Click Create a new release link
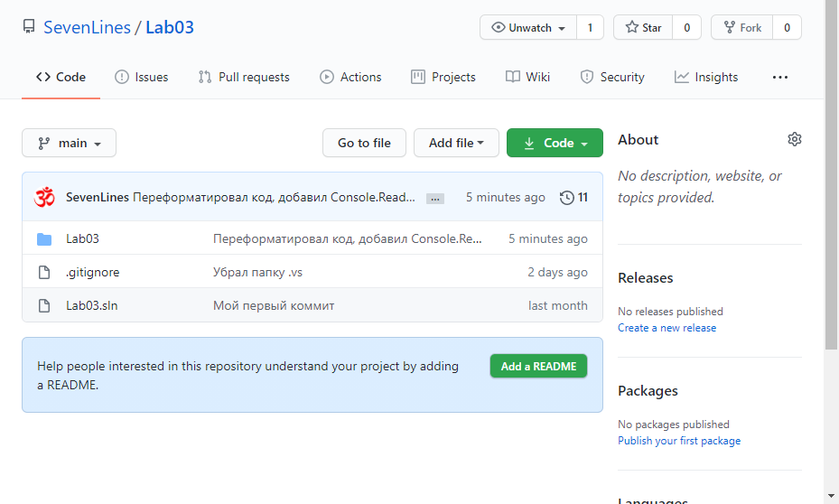This screenshot has height=504, width=839. [667, 328]
